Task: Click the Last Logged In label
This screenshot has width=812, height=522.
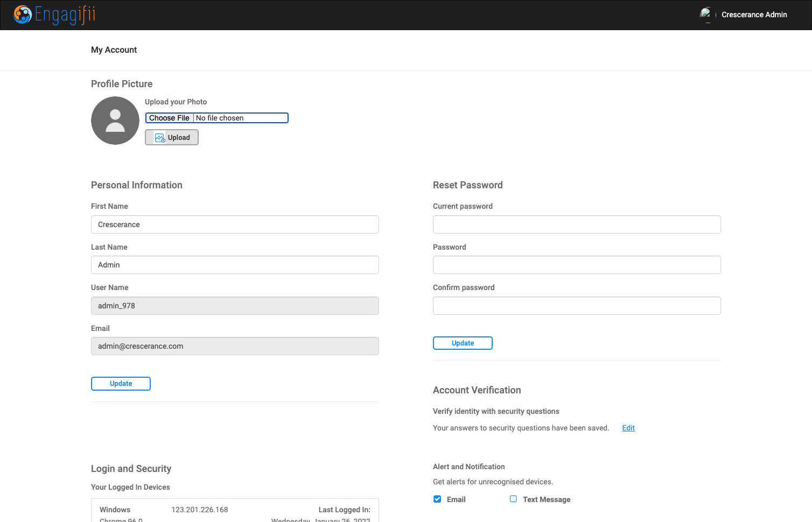Action: [x=344, y=510]
